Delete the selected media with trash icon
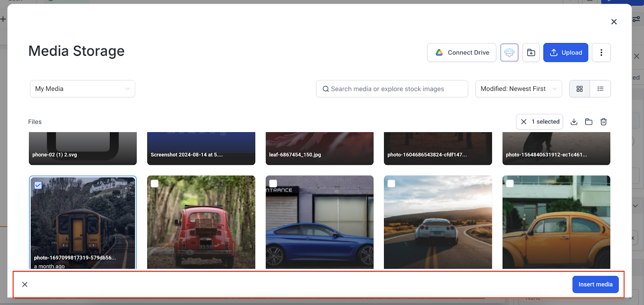Screen dimensions: 644x305 [604, 122]
